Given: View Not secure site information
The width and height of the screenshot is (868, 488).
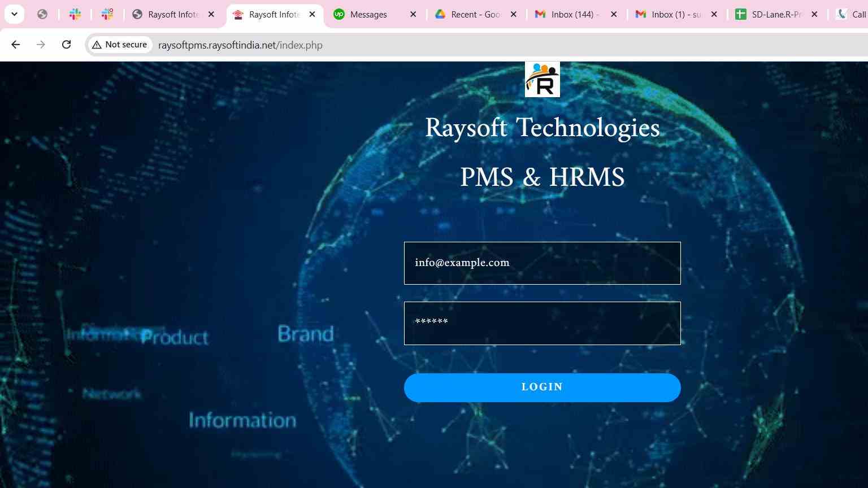Looking at the screenshot, I should point(120,45).
